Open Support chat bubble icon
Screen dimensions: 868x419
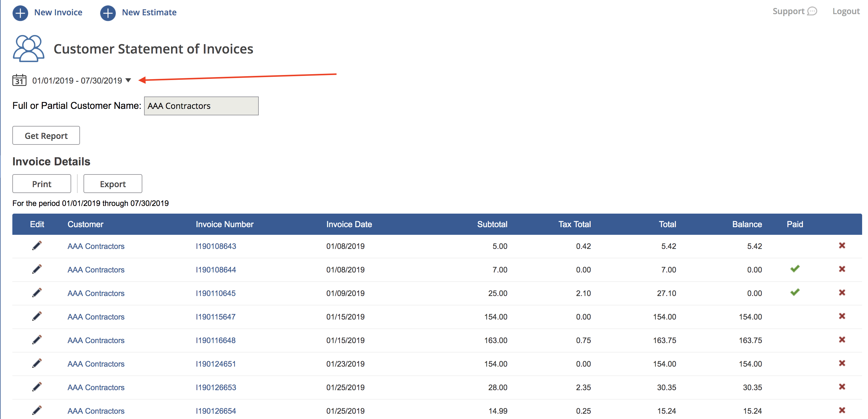[812, 11]
